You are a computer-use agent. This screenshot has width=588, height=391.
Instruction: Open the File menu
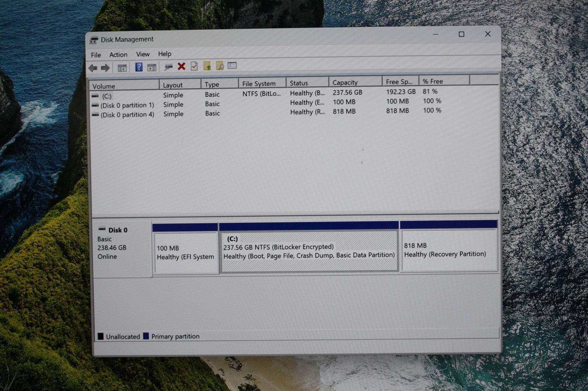96,55
